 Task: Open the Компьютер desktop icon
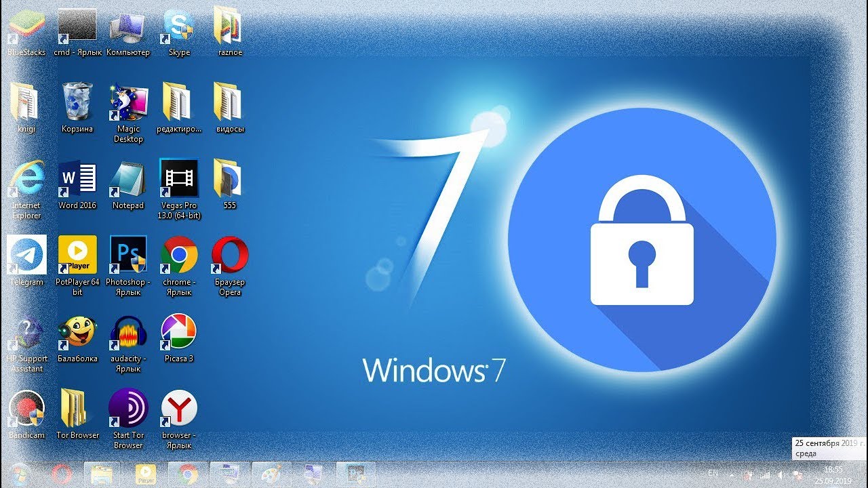[128, 31]
